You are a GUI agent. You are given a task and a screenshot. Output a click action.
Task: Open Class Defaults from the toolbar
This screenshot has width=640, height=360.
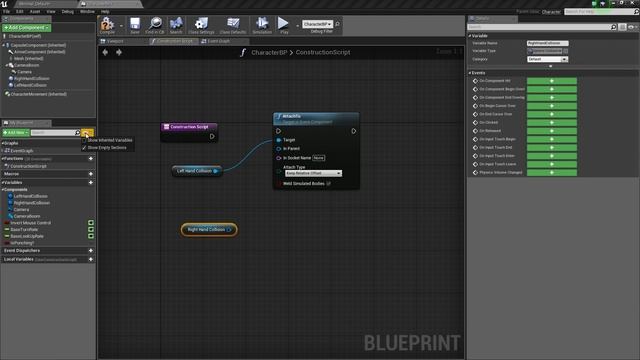click(x=233, y=25)
